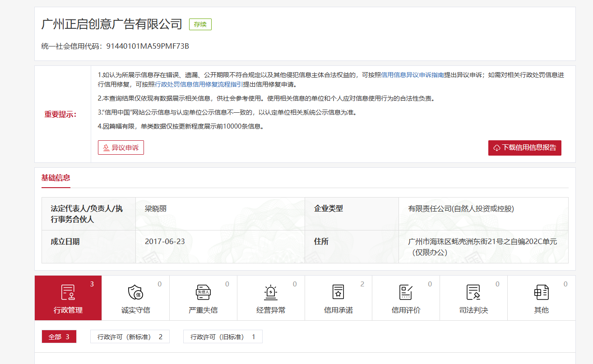Click the 存续 status badge
This screenshot has height=364, width=593.
coord(200,24)
